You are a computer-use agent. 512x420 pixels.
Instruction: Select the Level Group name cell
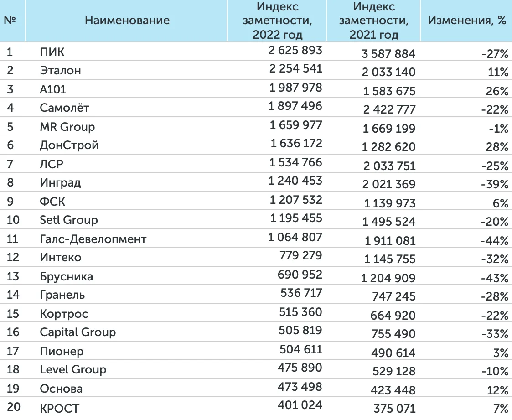73,370
